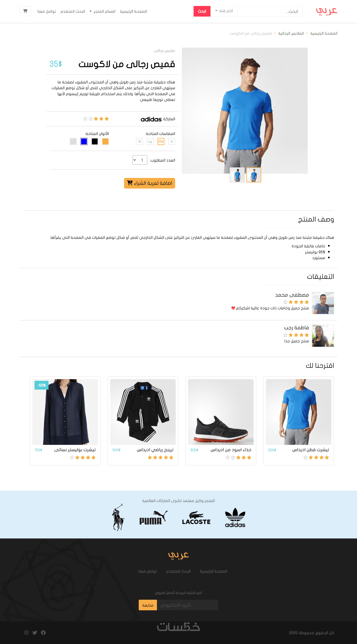The image size is (357, 644).
Task: Click the Polo horse rider logo
Action: [x=118, y=517]
